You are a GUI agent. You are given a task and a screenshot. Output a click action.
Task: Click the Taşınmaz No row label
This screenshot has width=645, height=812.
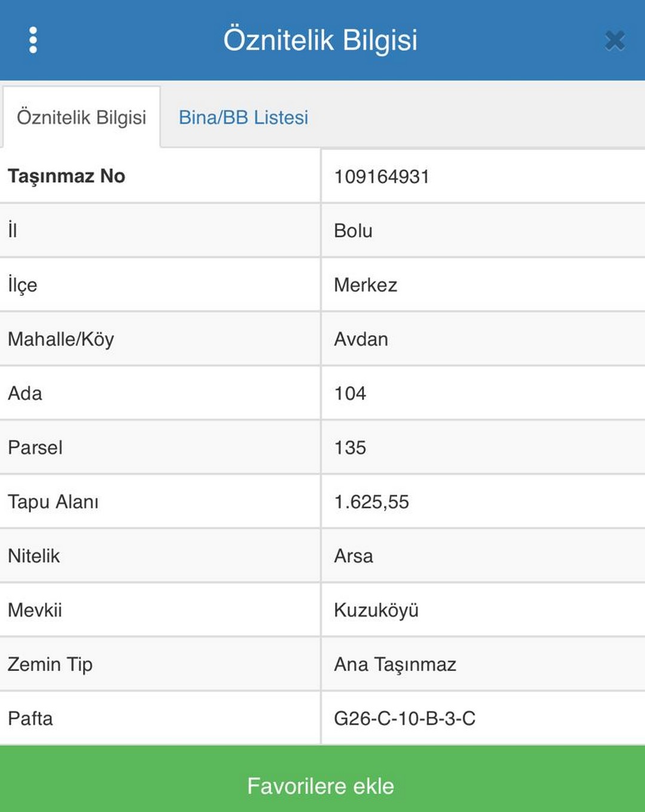click(x=66, y=176)
